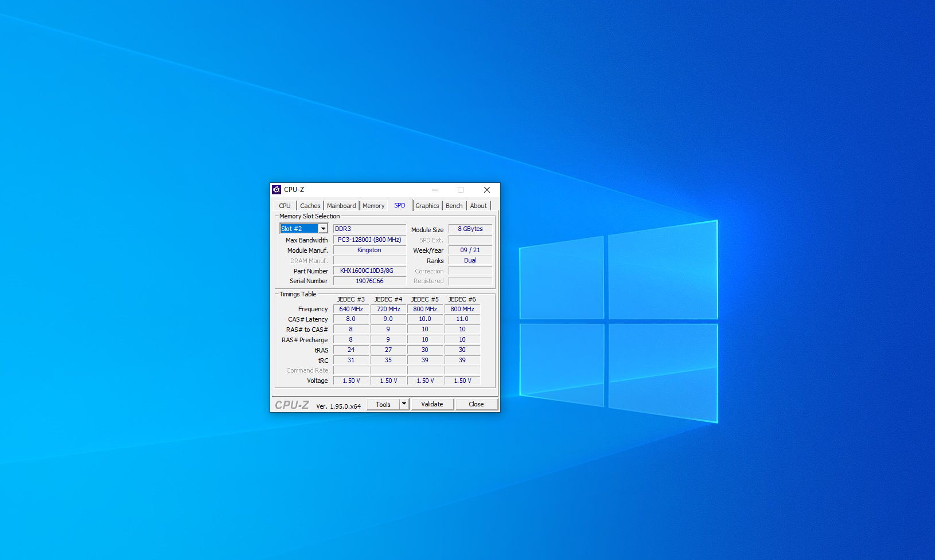
Task: Switch to the CPU tab
Action: pos(285,206)
